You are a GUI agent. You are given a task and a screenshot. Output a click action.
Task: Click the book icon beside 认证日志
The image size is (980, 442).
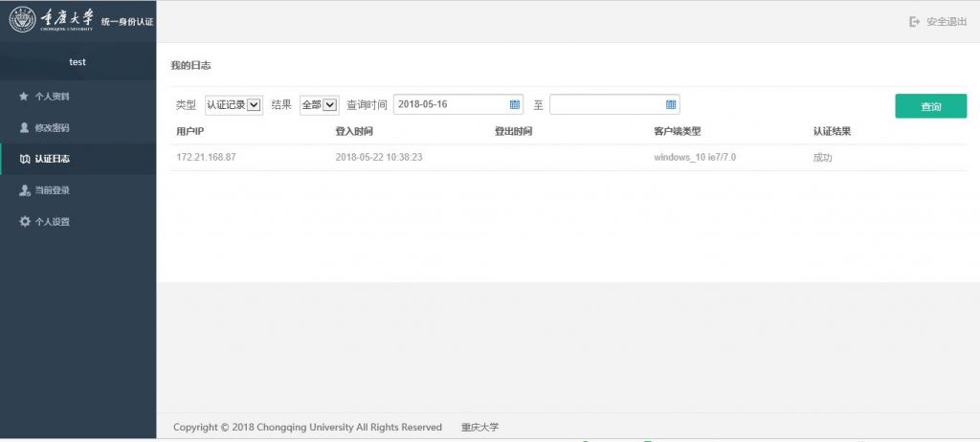[24, 159]
